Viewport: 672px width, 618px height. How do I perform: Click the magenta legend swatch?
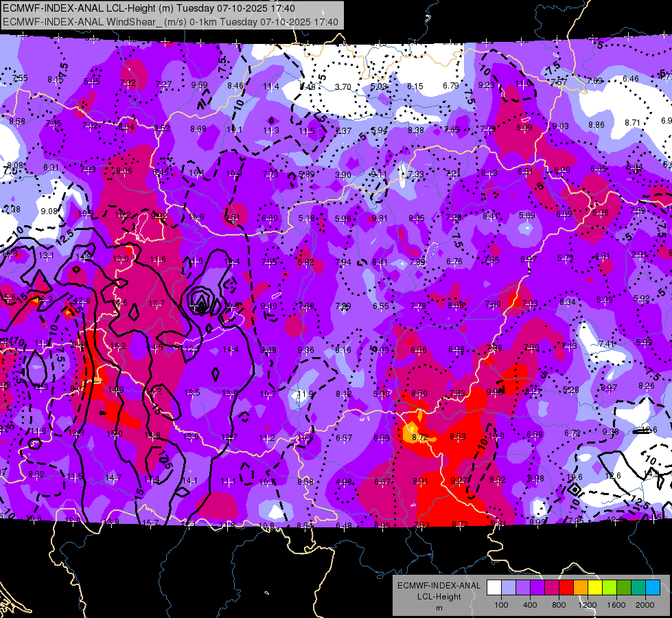point(552,588)
